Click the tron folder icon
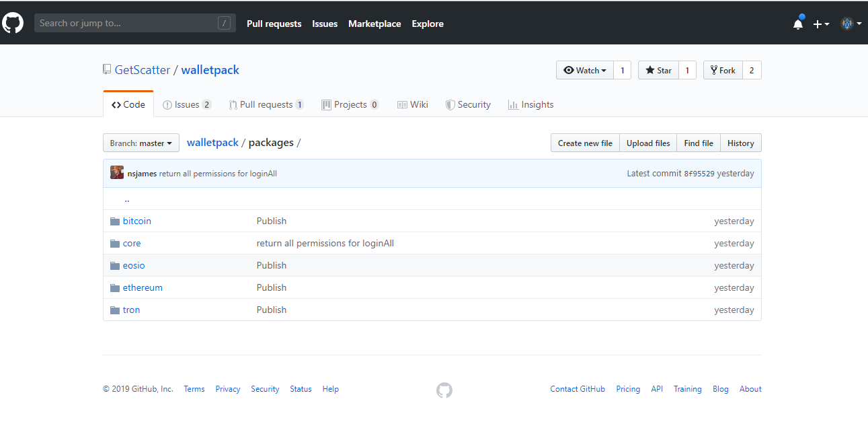Screen dimensions: 868x422 [115, 310]
